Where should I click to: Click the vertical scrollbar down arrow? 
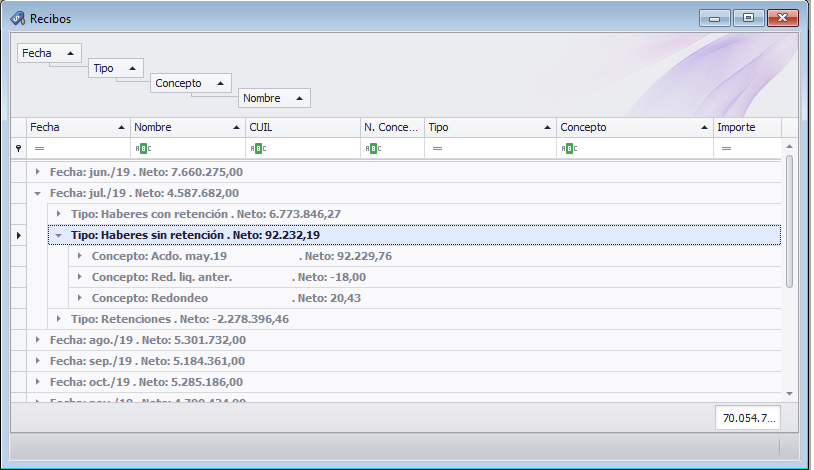click(x=789, y=394)
